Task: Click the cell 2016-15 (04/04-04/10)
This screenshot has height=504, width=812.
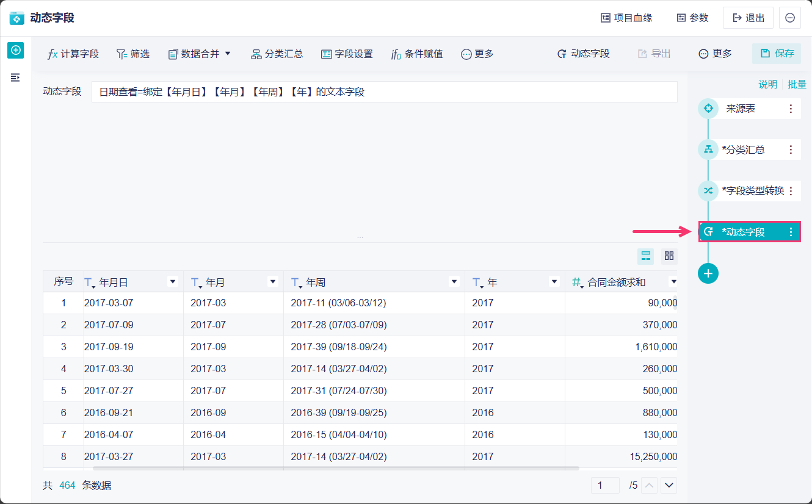Action: coord(338,434)
